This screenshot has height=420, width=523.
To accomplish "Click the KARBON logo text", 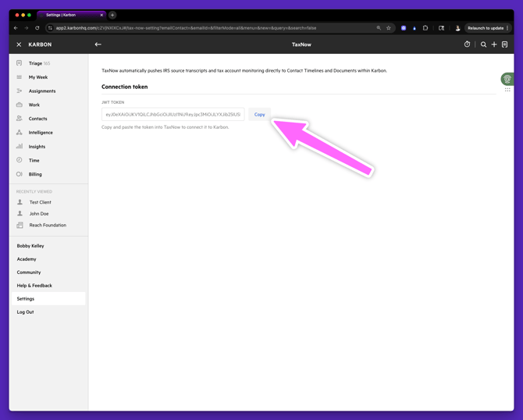I will coord(40,44).
